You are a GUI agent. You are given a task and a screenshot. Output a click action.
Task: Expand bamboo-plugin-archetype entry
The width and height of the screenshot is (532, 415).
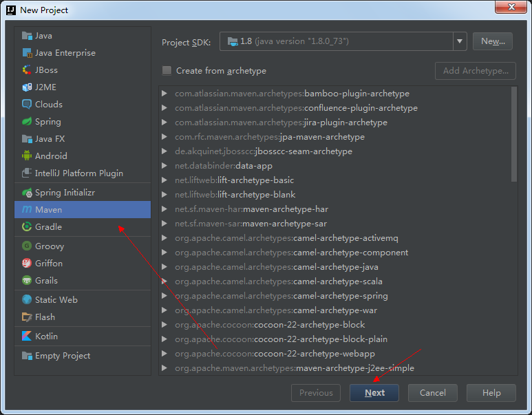coord(164,94)
